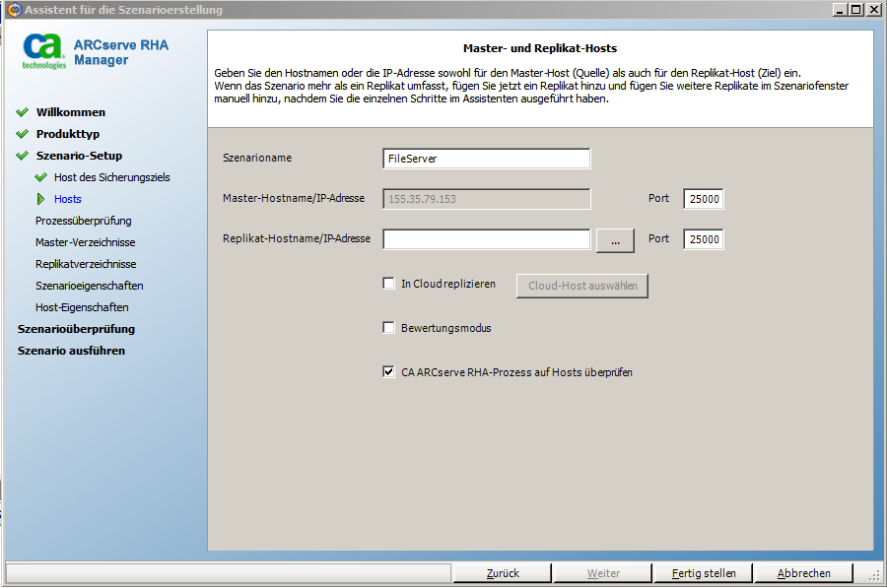
Task: Click the CA technologies logo
Action: coord(44,51)
